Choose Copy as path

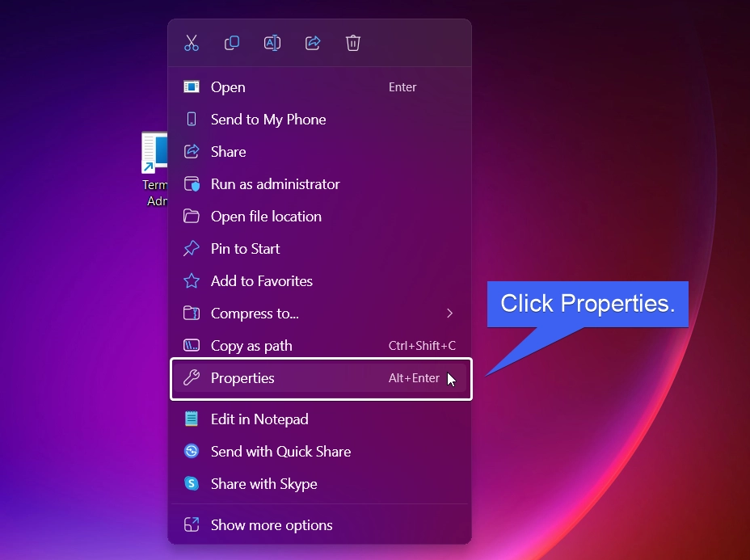[x=319, y=346]
